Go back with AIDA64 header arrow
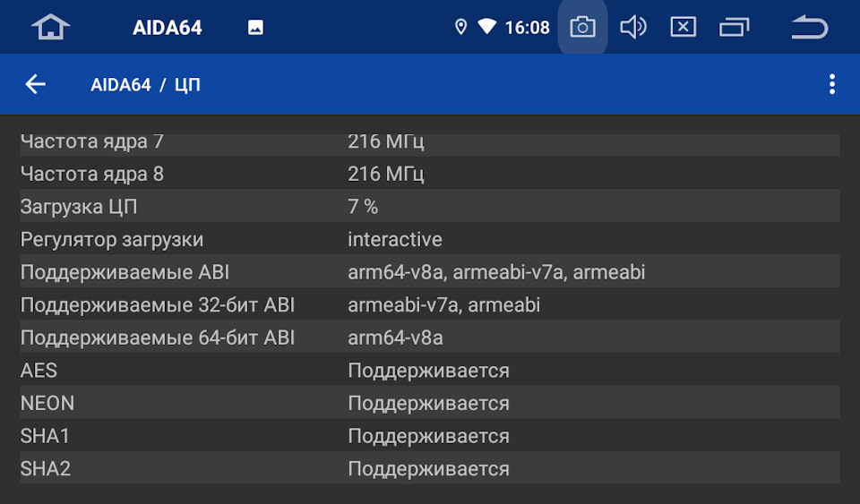The width and height of the screenshot is (860, 504). (x=35, y=84)
